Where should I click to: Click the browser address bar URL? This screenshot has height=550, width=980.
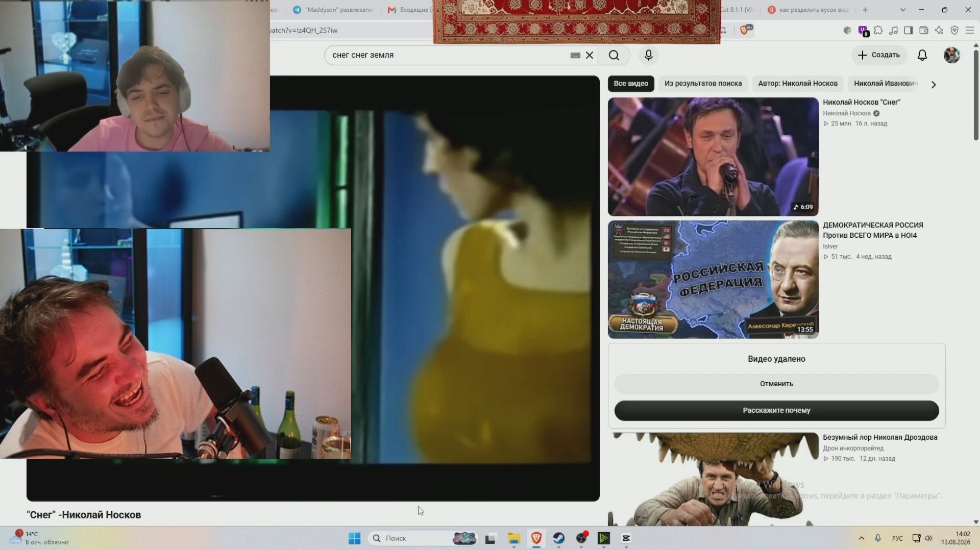(x=303, y=31)
